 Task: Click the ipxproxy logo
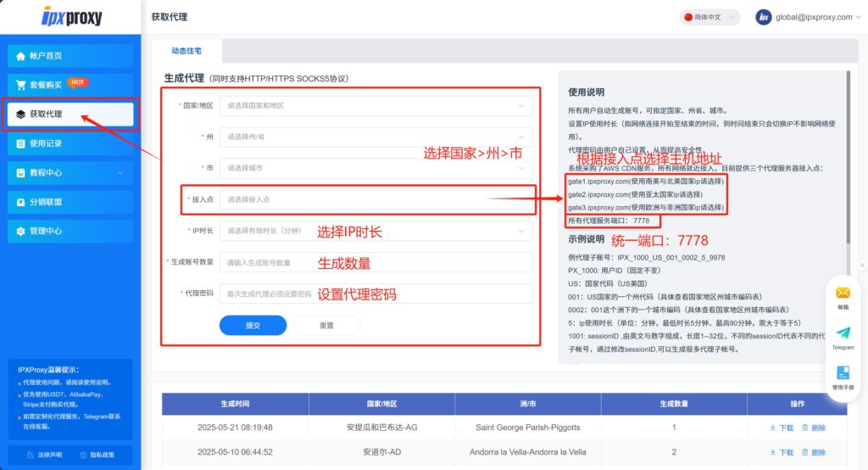pos(71,17)
